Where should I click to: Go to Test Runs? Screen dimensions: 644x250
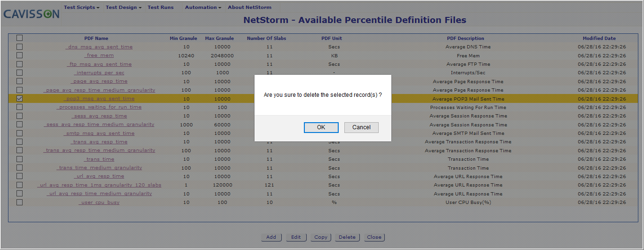(160, 8)
